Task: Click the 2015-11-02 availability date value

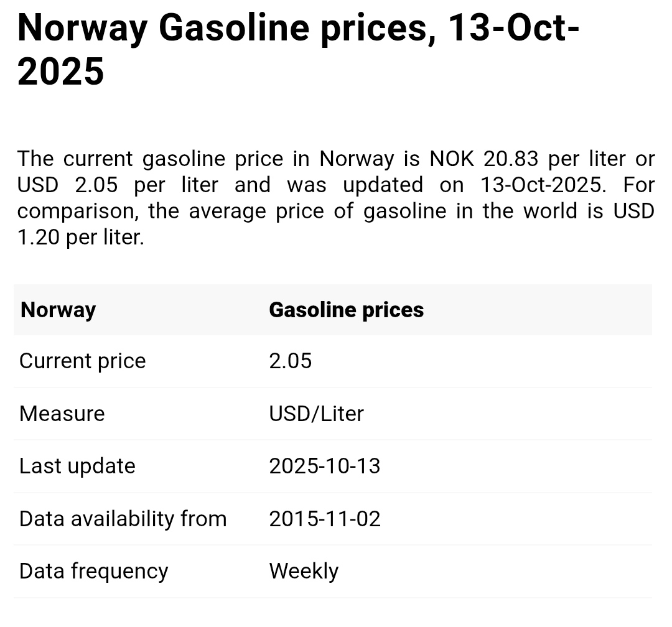Action: click(324, 519)
